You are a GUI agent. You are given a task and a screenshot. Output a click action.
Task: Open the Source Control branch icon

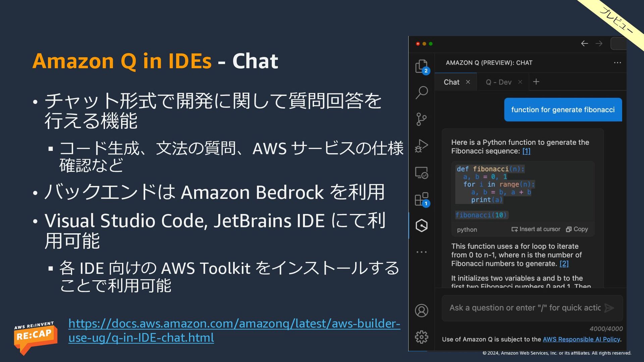click(421, 119)
